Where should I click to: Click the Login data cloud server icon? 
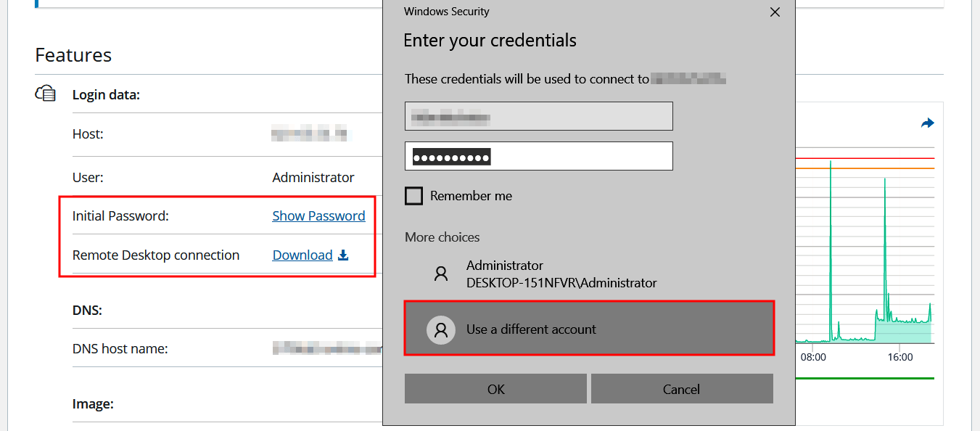[x=46, y=94]
